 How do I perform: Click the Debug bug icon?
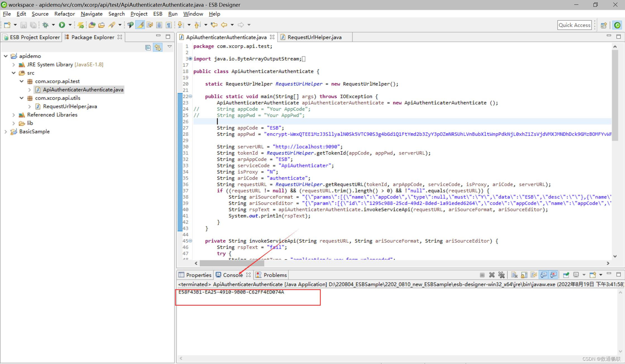tap(45, 25)
